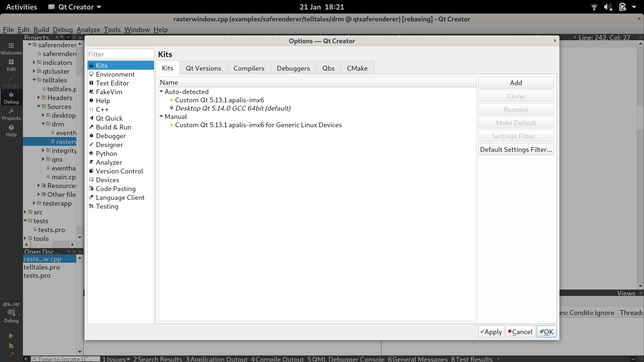
Task: Select the Version Control options category
Action: (x=120, y=171)
